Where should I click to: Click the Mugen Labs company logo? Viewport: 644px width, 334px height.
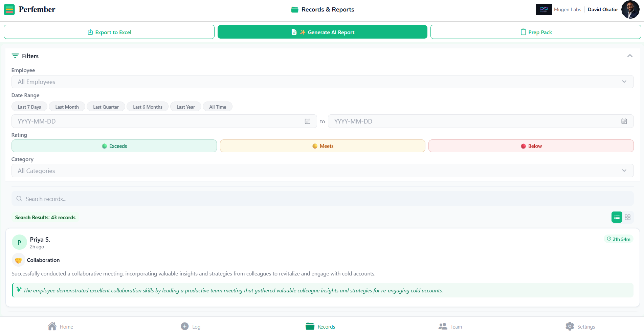pos(543,9)
